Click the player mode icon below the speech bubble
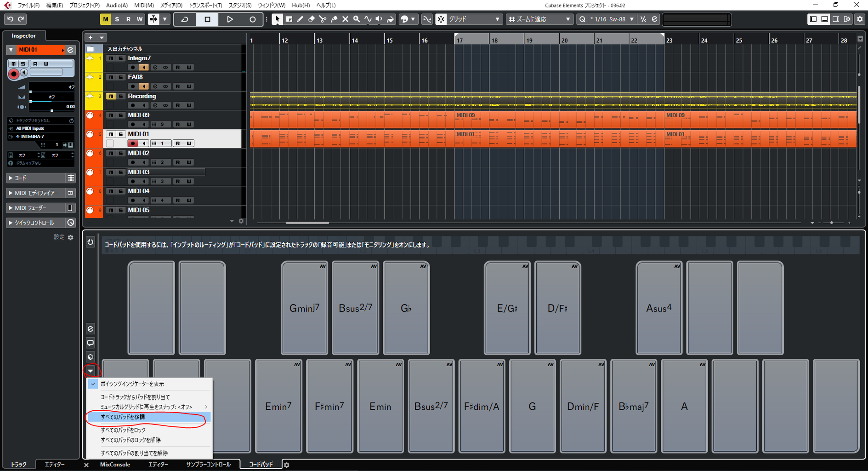 tap(91, 357)
